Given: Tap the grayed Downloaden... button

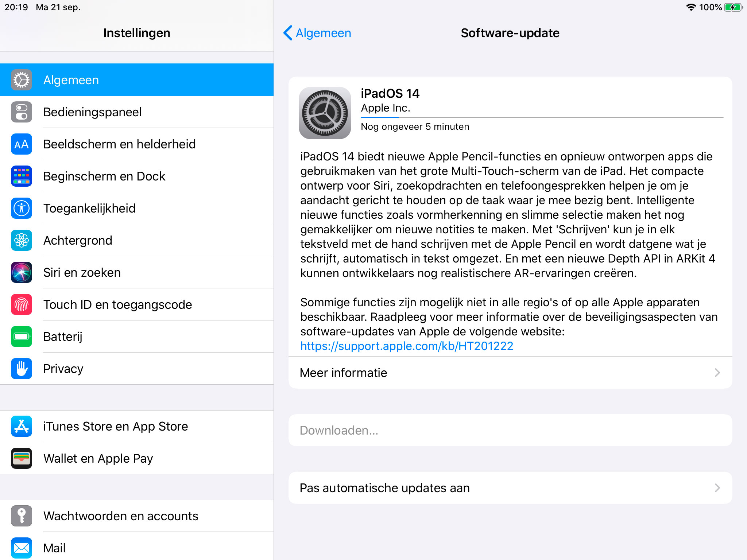Looking at the screenshot, I should (510, 430).
